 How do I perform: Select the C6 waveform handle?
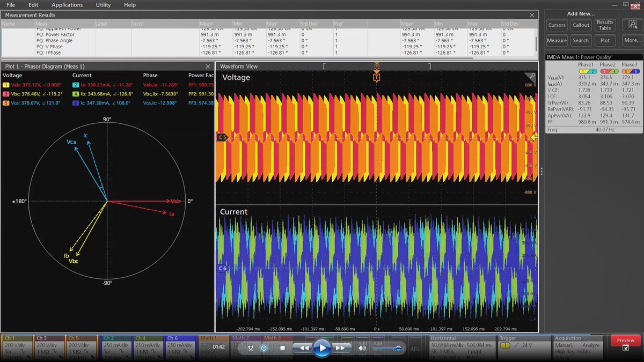tap(222, 268)
